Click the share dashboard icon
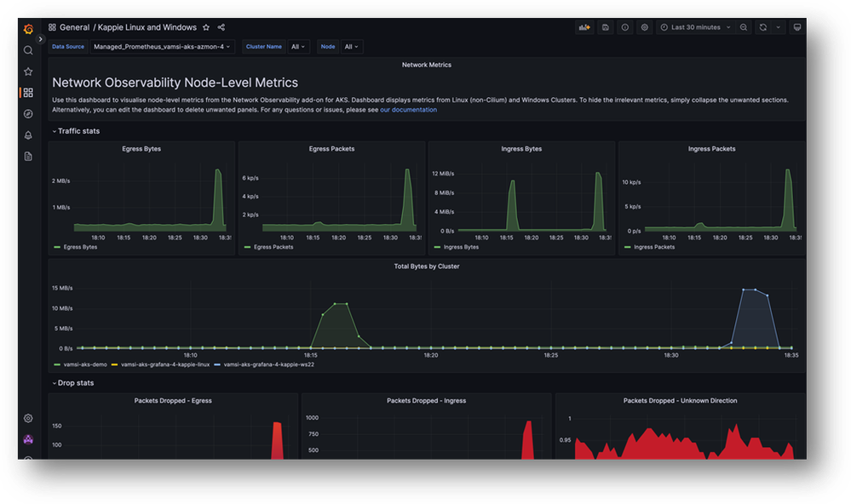 pos(221,27)
